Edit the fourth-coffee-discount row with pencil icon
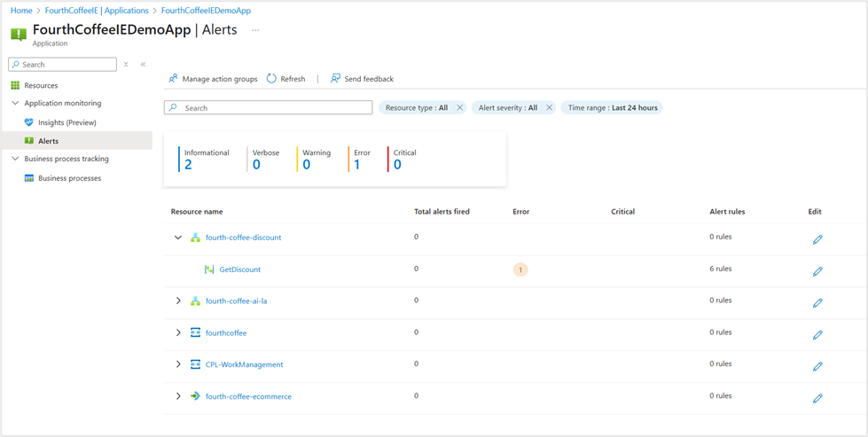 817,239
